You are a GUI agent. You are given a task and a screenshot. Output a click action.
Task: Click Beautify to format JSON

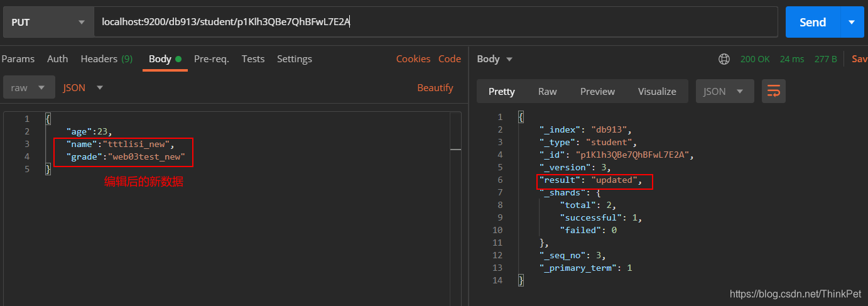(435, 88)
